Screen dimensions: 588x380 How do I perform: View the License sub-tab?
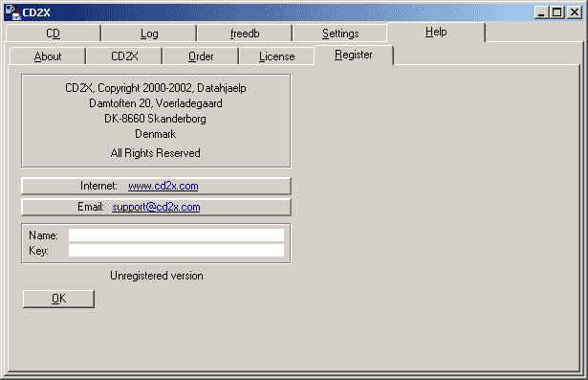[276, 56]
